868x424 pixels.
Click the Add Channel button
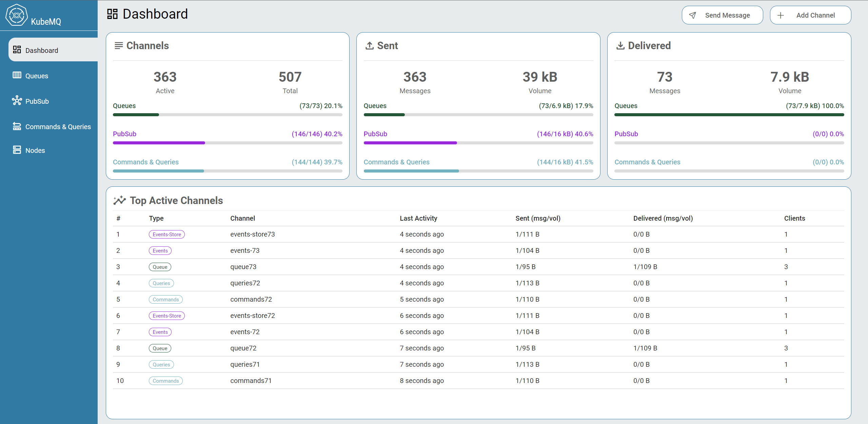809,14
